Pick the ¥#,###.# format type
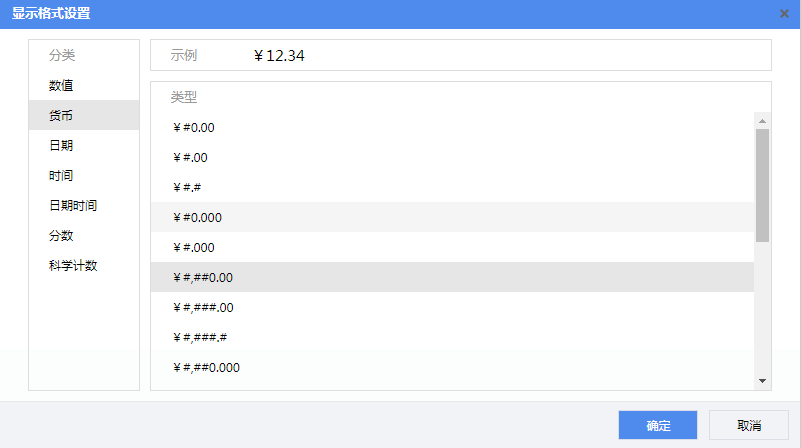Viewport: 801px width, 448px height. pyautogui.click(x=200, y=337)
